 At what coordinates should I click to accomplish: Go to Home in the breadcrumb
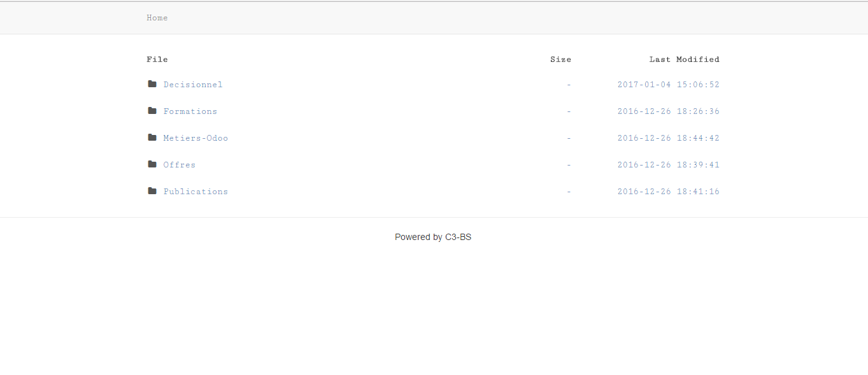pyautogui.click(x=157, y=18)
